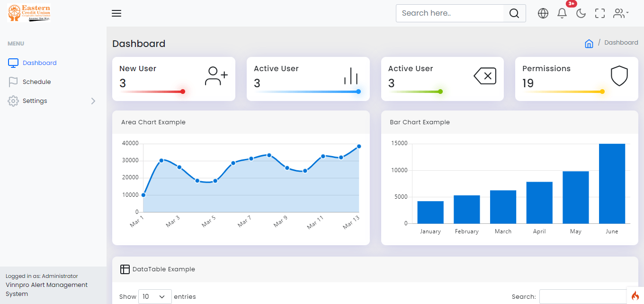Click the New User progress bar
This screenshot has height=304, width=644.
[x=152, y=92]
